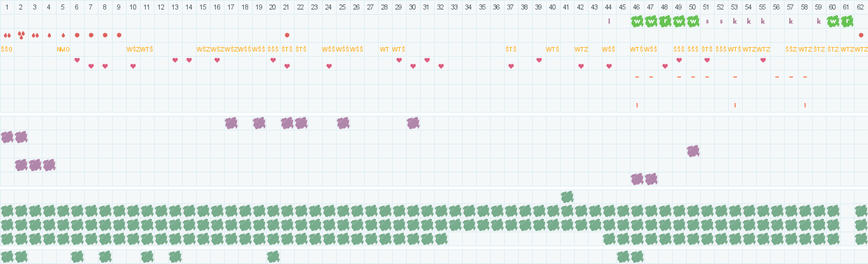Select the red dot on day 62

pos(861,35)
